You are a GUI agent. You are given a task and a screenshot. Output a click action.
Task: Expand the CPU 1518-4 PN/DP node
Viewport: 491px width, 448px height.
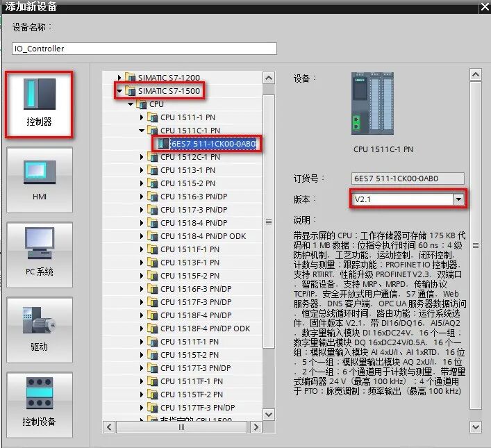(142, 223)
